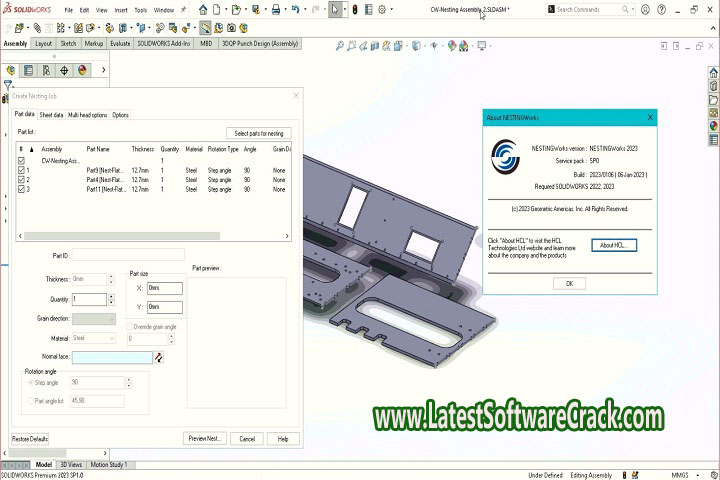Select the Part angle list radio button

[30, 401]
